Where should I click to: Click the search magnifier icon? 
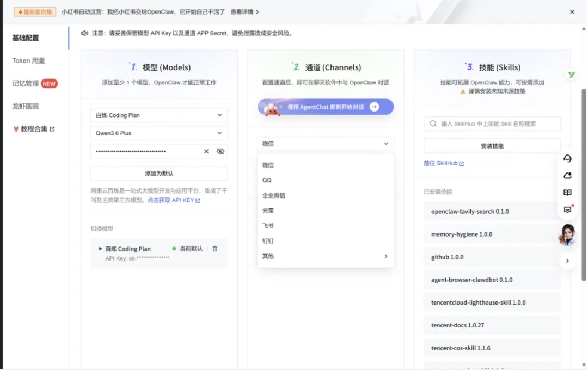433,124
